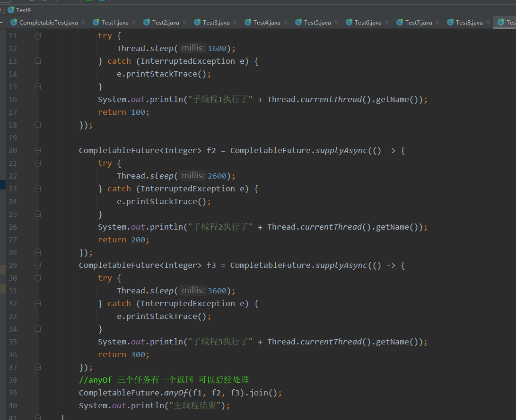
Task: Close the Test6.java tab
Action: click(387, 22)
